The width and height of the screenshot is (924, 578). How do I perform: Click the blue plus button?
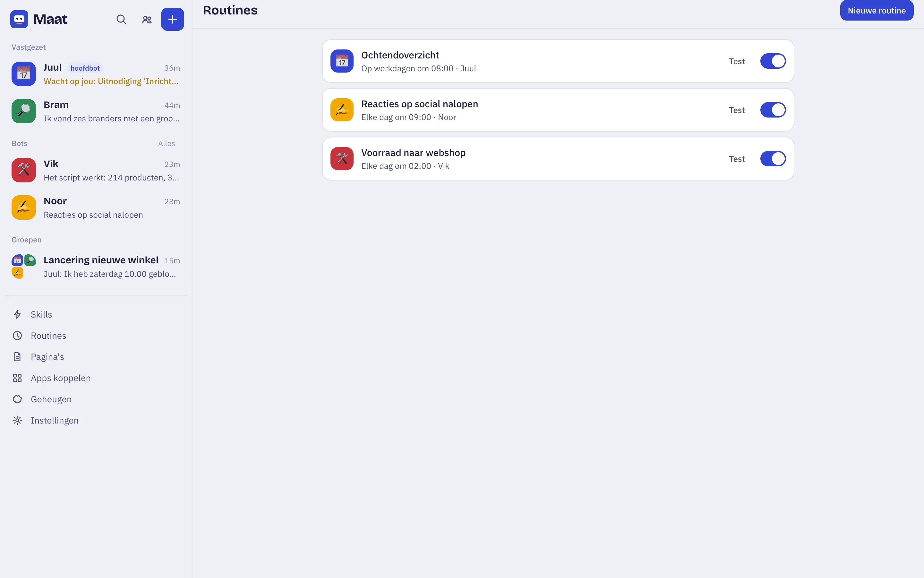[173, 19]
